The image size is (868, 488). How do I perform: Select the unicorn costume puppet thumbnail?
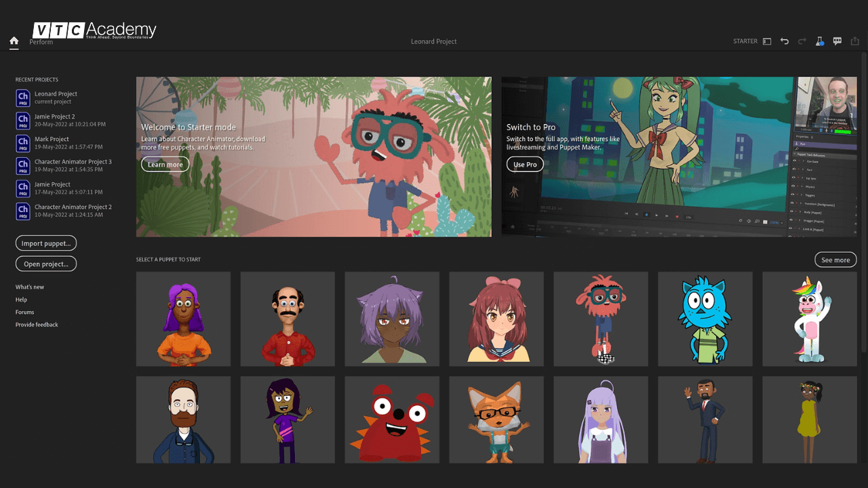coord(809,319)
